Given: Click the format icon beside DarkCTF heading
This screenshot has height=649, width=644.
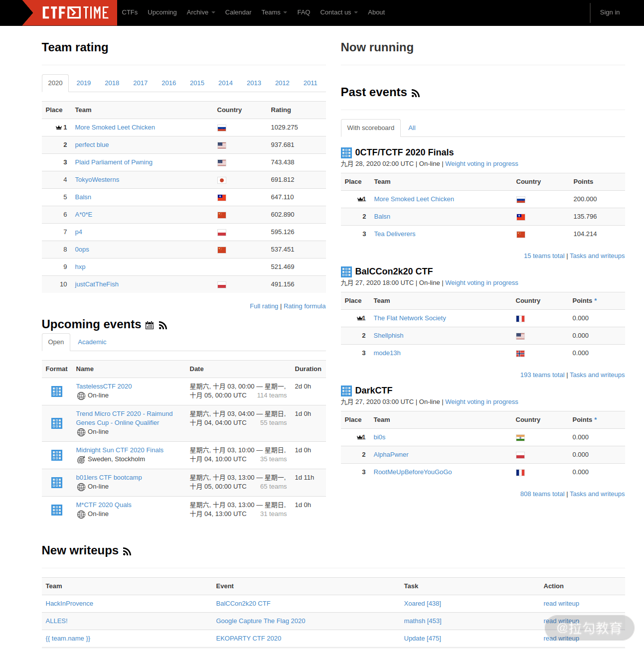Looking at the screenshot, I should point(346,391).
